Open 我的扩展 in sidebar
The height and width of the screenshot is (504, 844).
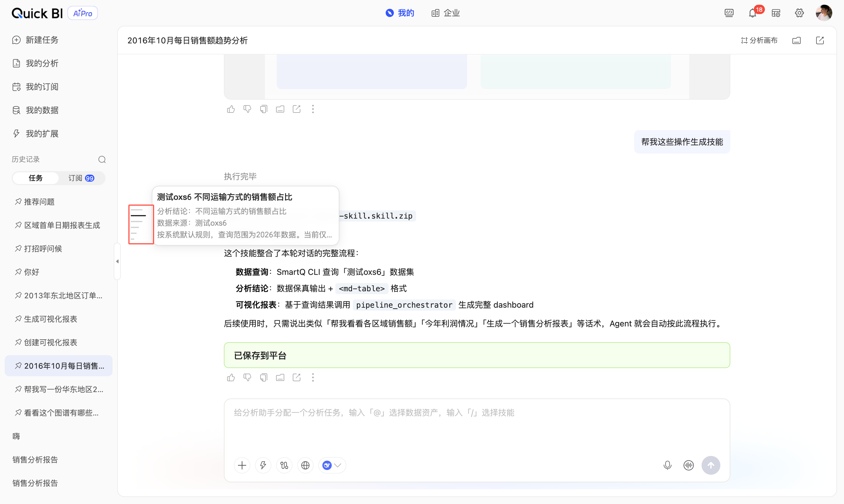(35, 133)
